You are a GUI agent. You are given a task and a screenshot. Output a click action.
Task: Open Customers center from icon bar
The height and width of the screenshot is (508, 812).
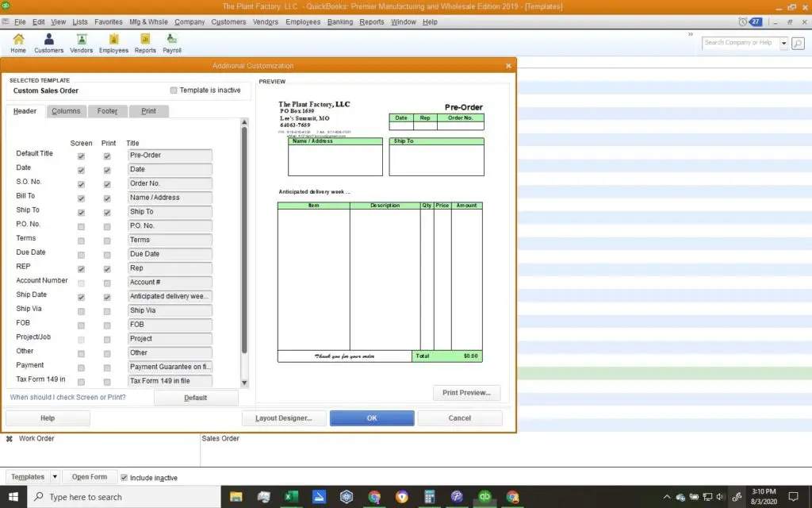click(48, 40)
